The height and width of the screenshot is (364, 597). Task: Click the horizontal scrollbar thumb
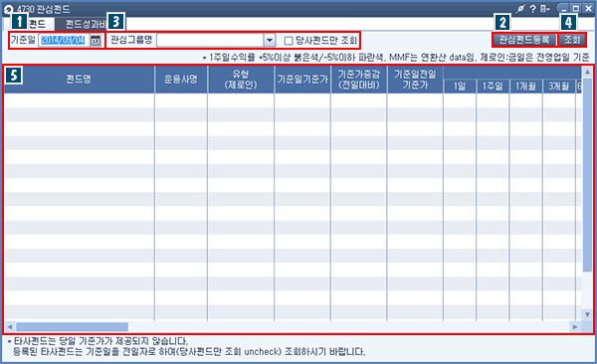[x=72, y=326]
